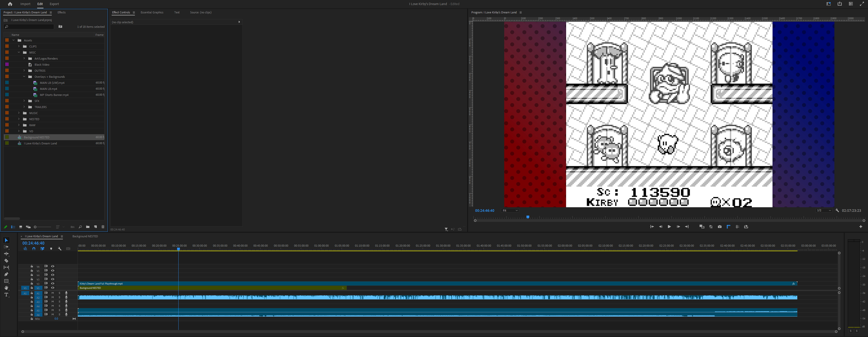Open playback resolution 1/2 dropdown
Viewport: 868px width, 337px height.
point(824,211)
